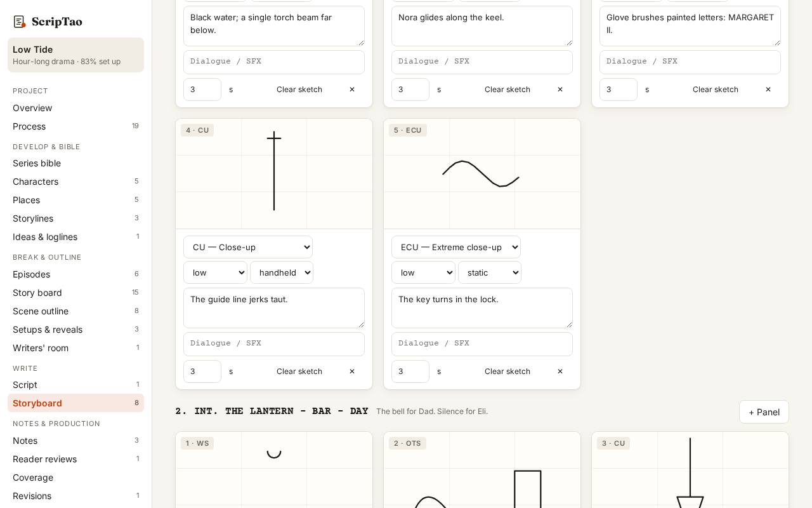Clear sketch on the guide line panel

tap(299, 371)
